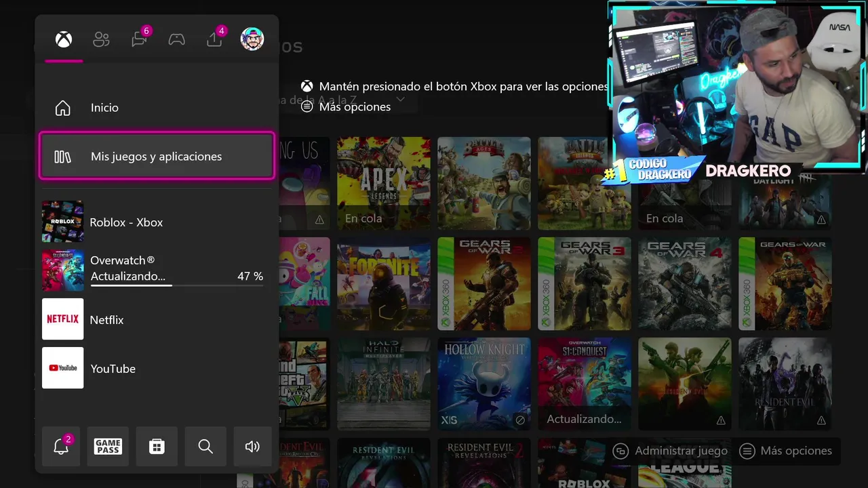Select the Halo Infinite Multiplayer tile
Image resolution: width=868 pixels, height=488 pixels.
click(384, 384)
